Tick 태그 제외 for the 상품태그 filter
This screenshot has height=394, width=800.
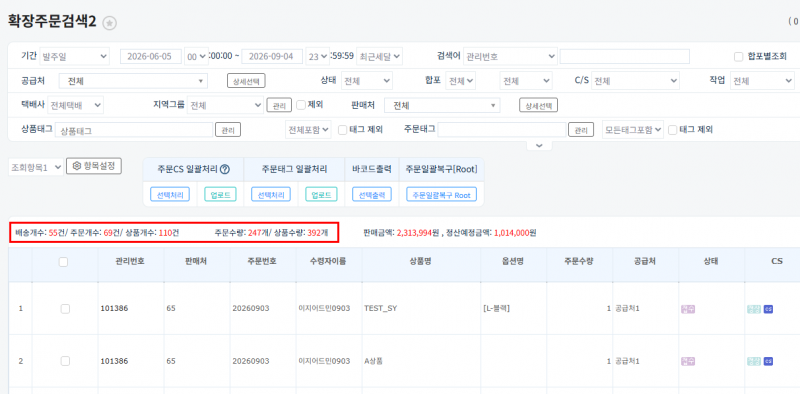pyautogui.click(x=342, y=130)
